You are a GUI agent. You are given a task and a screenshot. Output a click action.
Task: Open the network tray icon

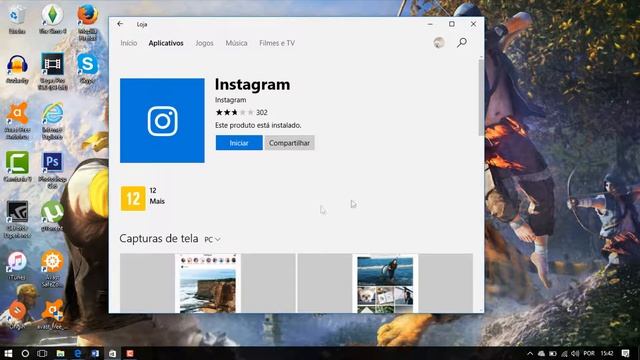coord(564,353)
